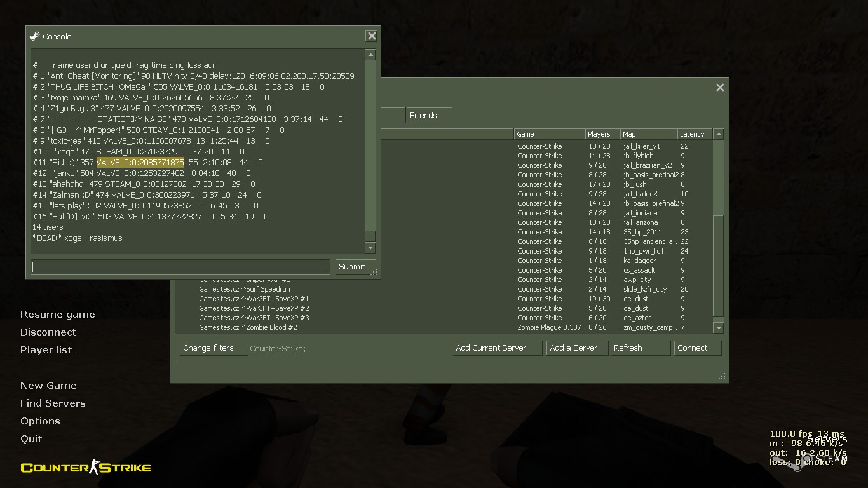868x488 pixels.
Task: Click the console scrollbar up arrow
Action: tap(370, 55)
